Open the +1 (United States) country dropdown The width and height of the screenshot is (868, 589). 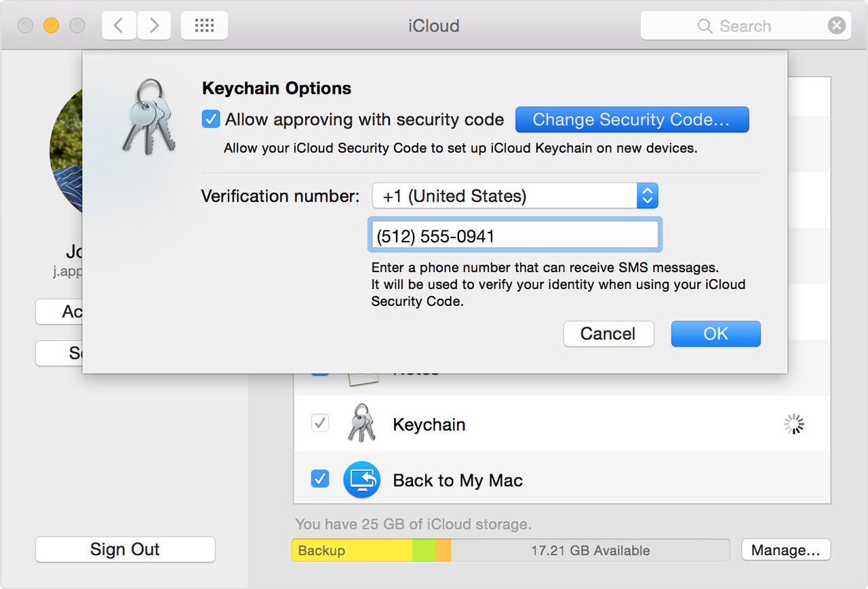click(x=505, y=197)
